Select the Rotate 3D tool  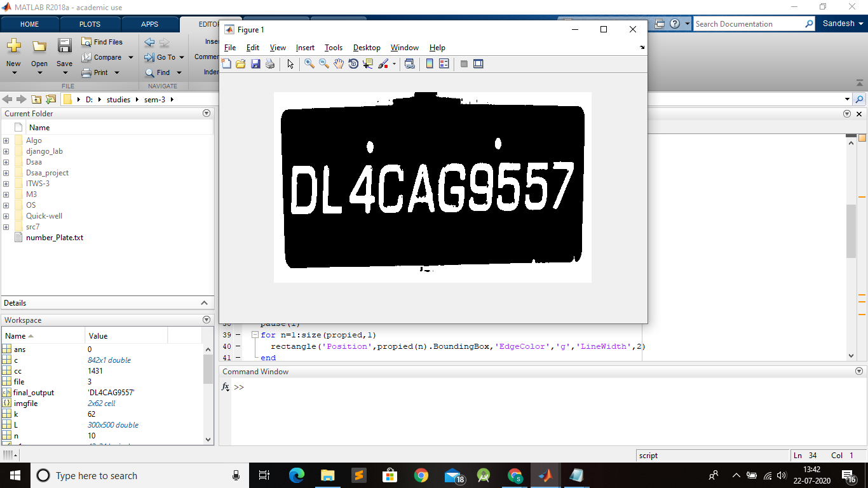(353, 64)
